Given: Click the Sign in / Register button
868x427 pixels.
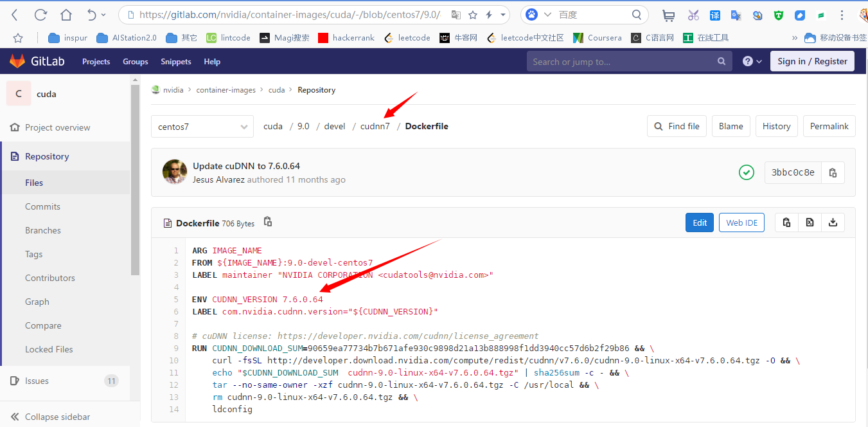Looking at the screenshot, I should [x=812, y=62].
